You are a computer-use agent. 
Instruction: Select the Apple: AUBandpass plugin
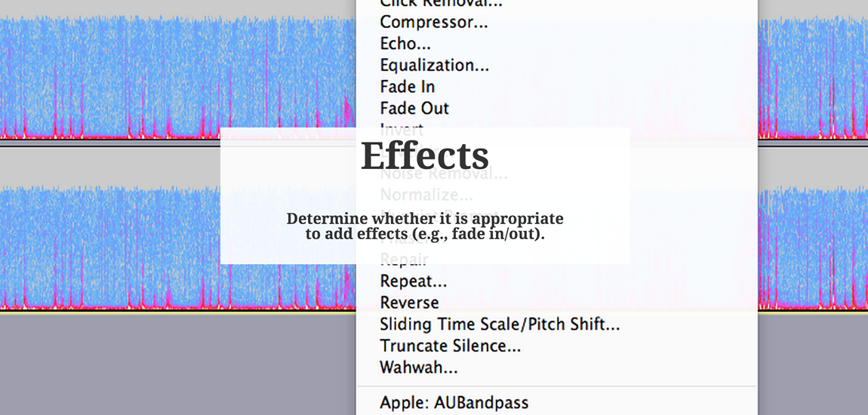tap(454, 403)
